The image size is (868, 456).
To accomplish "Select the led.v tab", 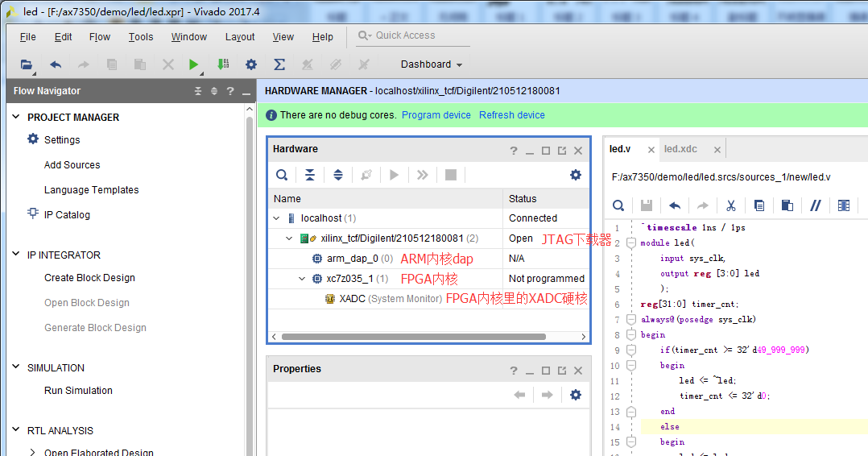I will coord(620,149).
